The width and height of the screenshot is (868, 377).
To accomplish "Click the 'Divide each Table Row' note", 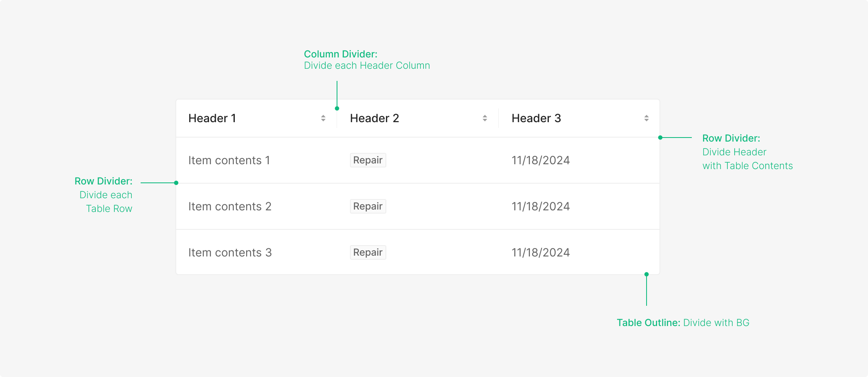I will [106, 202].
